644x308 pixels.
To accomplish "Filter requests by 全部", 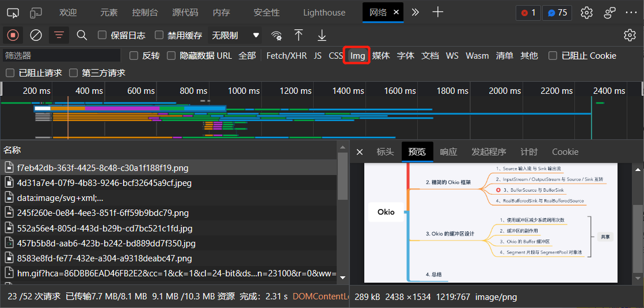I will coord(247,55).
